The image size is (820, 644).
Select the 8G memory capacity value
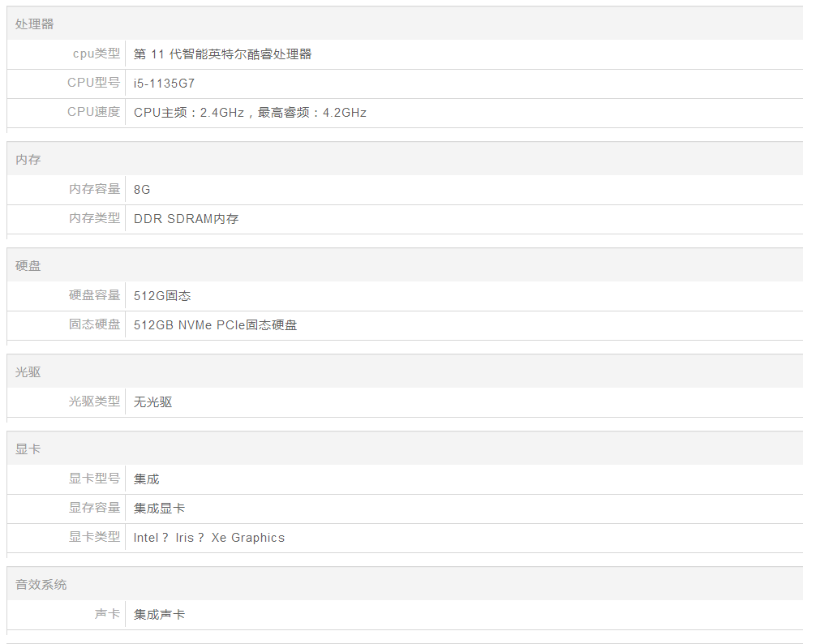point(142,190)
